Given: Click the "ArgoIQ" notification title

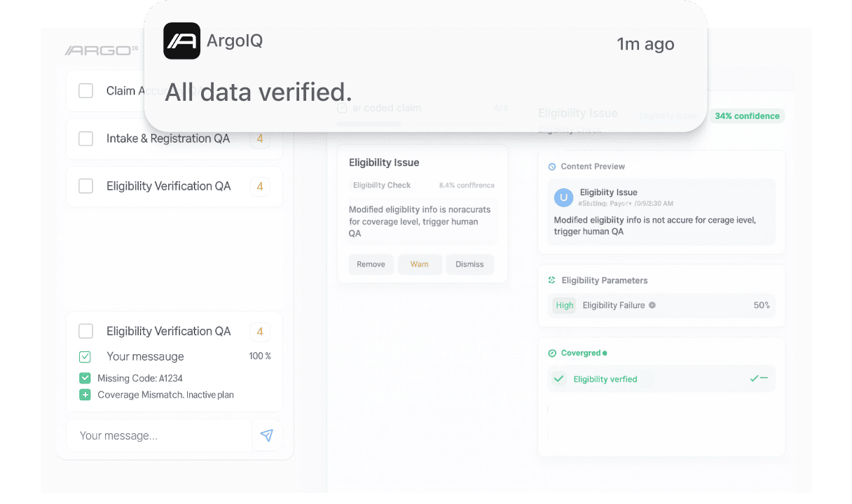Looking at the screenshot, I should 235,41.
